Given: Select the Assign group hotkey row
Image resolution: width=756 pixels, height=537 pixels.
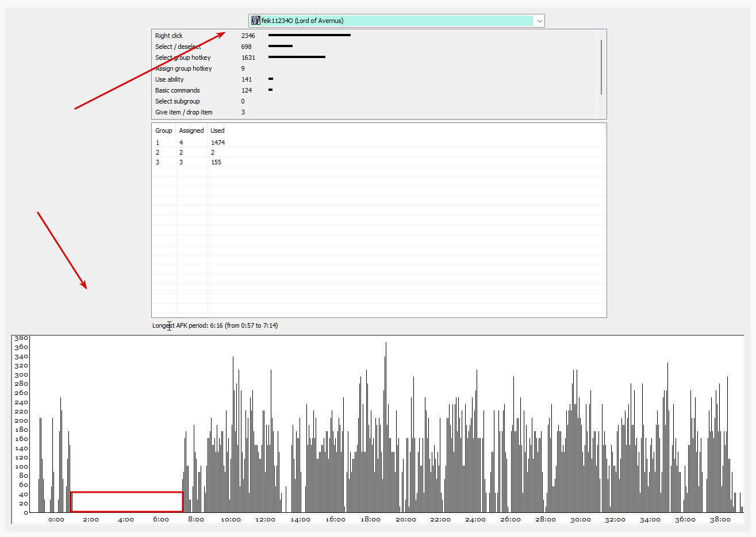Looking at the screenshot, I should (x=374, y=68).
